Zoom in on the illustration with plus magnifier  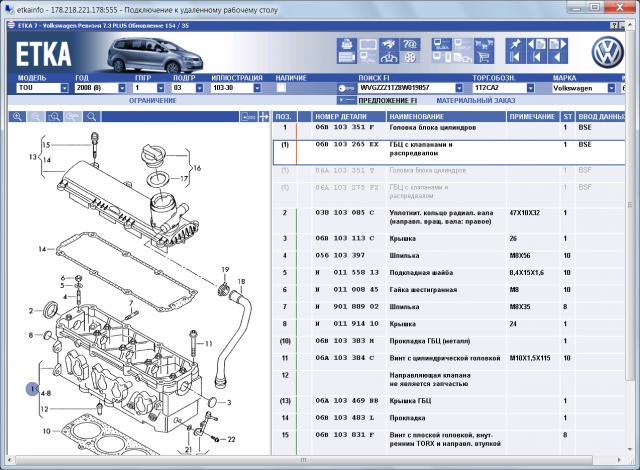[x=17, y=117]
